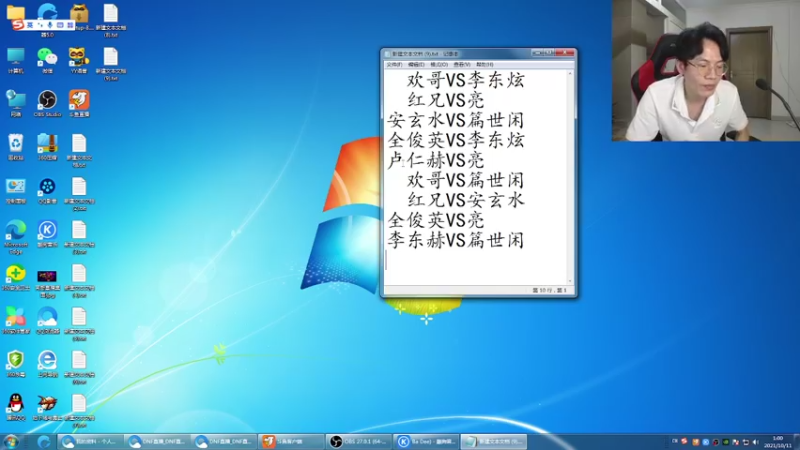Click the system tray speaker volume icon
This screenshot has width=800, height=450.
tap(756, 442)
